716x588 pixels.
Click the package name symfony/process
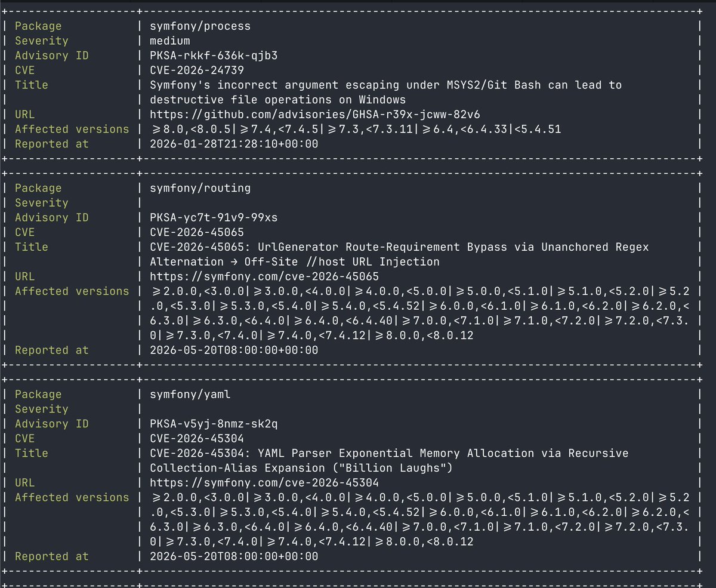pos(200,26)
